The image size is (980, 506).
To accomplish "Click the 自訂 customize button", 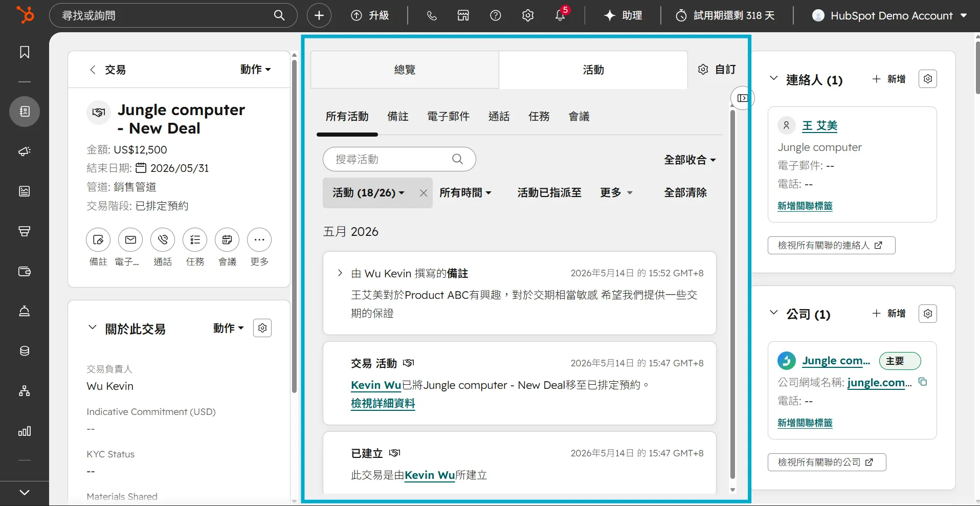I will point(717,70).
